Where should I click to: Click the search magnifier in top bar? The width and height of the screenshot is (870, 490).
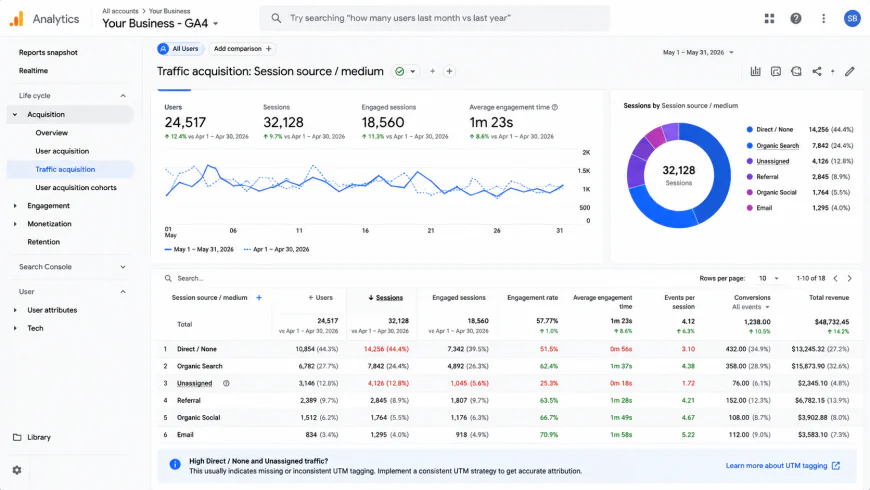tap(276, 18)
